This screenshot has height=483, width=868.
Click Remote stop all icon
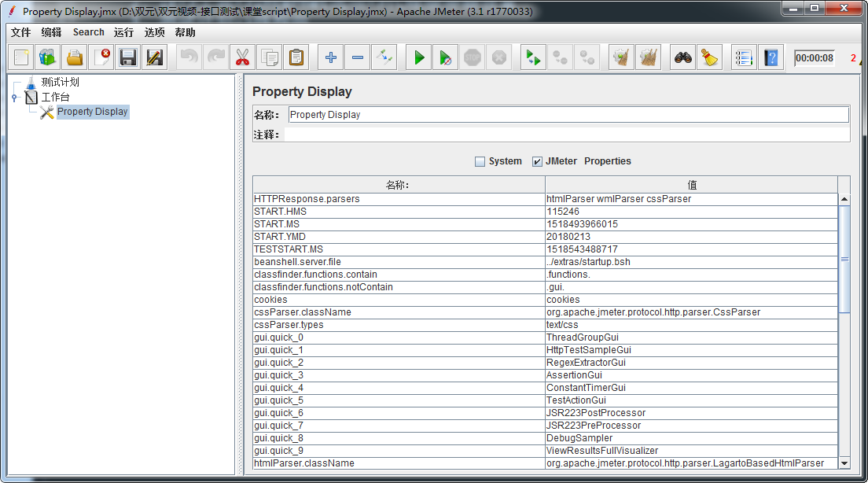[x=561, y=57]
